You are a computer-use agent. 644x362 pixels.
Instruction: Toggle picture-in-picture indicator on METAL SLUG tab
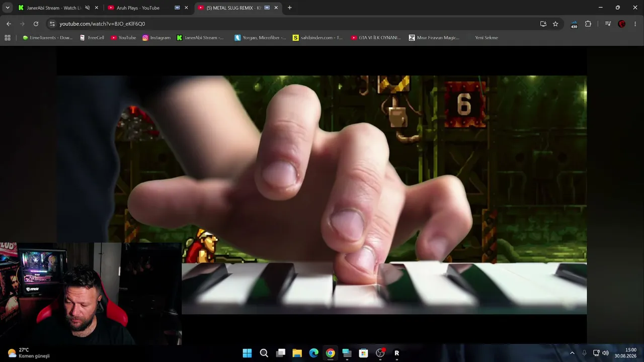(x=267, y=8)
